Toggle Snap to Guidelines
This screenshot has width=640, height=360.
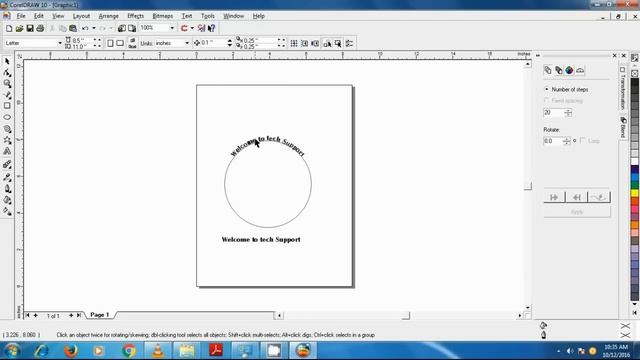tap(304, 43)
